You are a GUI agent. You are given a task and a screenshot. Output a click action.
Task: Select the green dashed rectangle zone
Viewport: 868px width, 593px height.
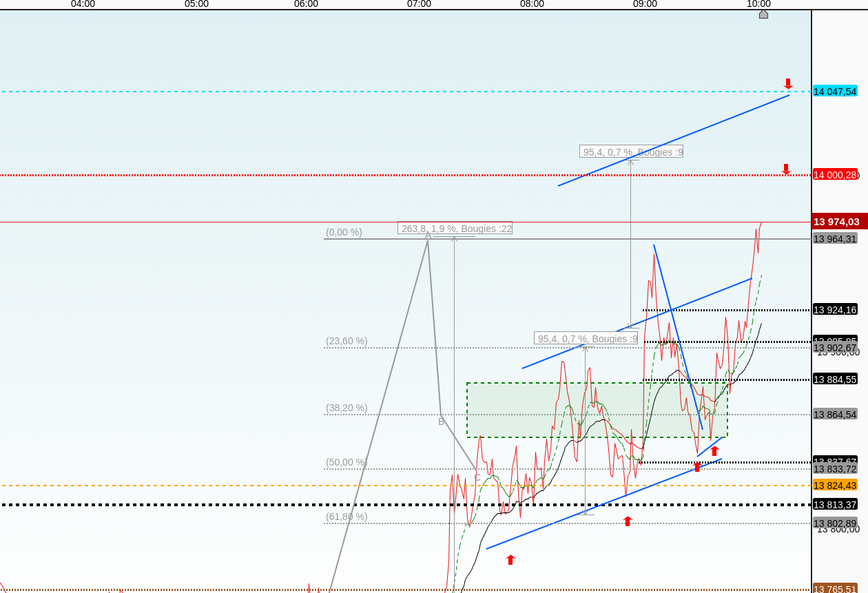click(597, 410)
